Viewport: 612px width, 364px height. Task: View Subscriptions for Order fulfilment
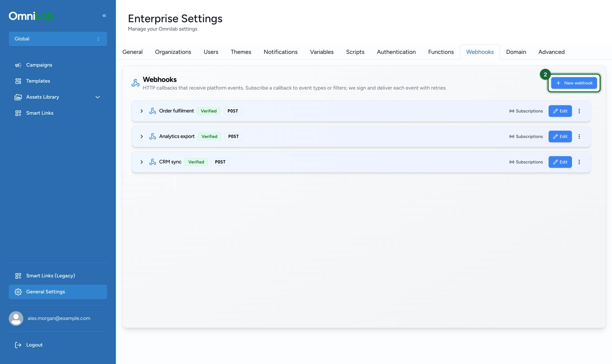[526, 111]
